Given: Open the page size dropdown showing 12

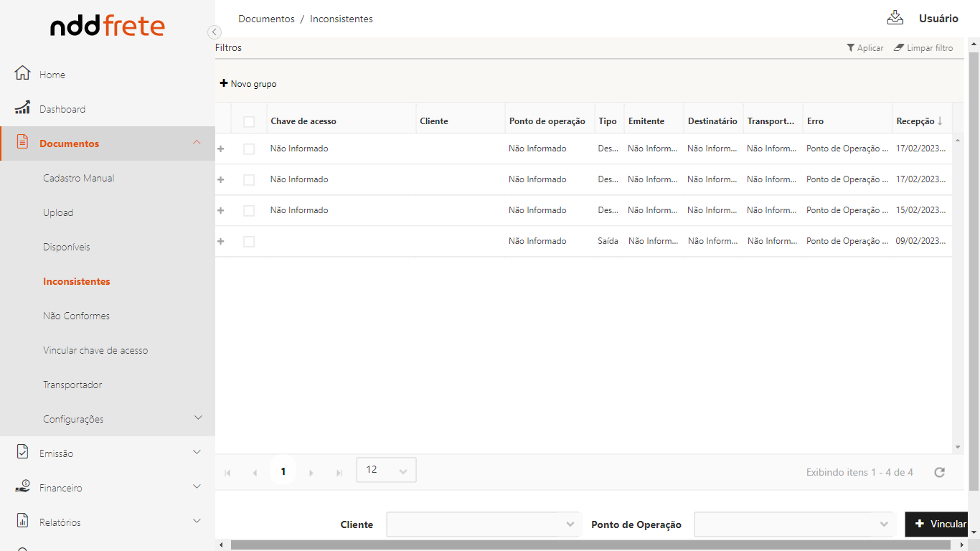Looking at the screenshot, I should point(386,470).
